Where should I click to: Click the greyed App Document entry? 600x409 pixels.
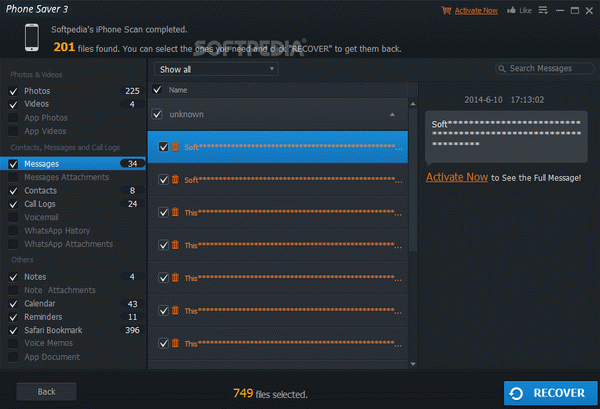tap(52, 357)
